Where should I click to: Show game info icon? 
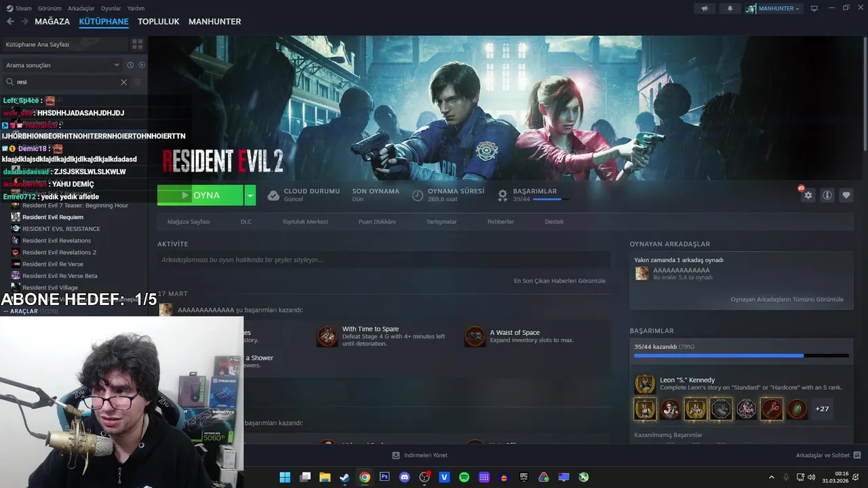coord(827,195)
